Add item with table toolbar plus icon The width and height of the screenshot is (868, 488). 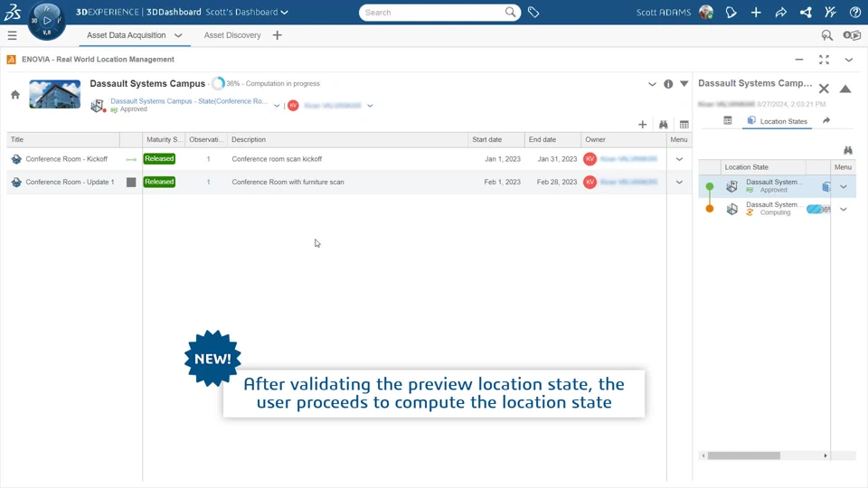point(642,125)
